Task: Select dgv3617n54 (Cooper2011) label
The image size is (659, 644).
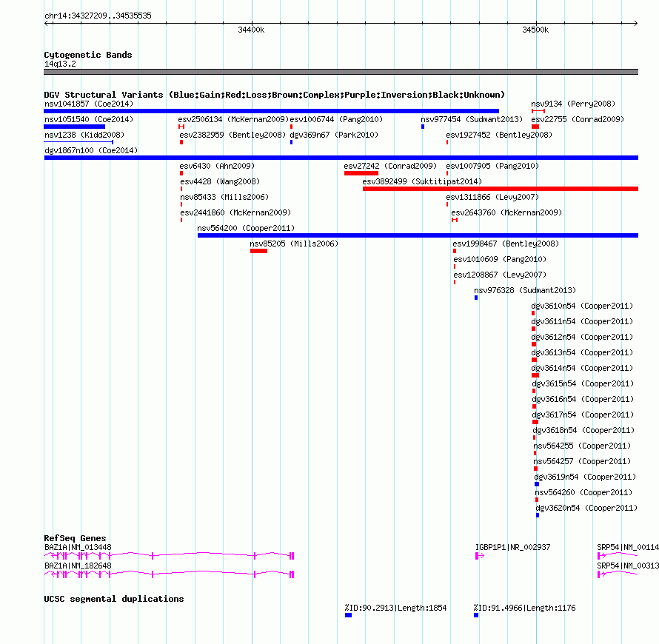Action: (583, 415)
